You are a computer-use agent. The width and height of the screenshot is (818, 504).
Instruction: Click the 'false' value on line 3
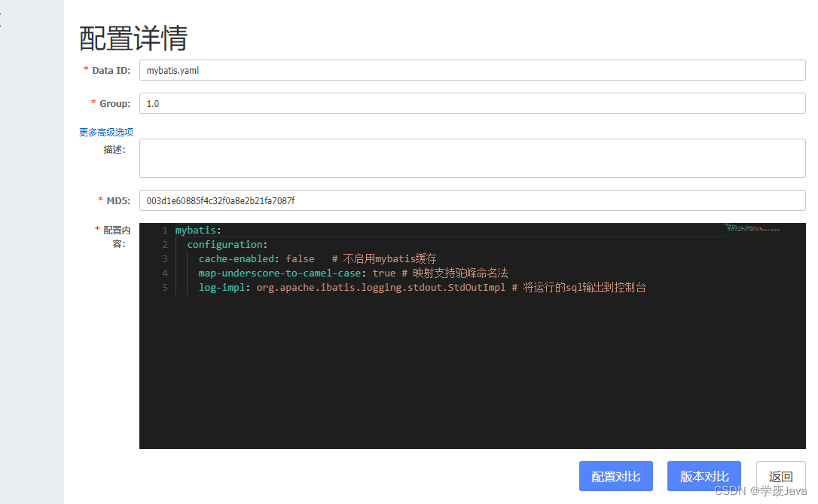click(x=300, y=259)
